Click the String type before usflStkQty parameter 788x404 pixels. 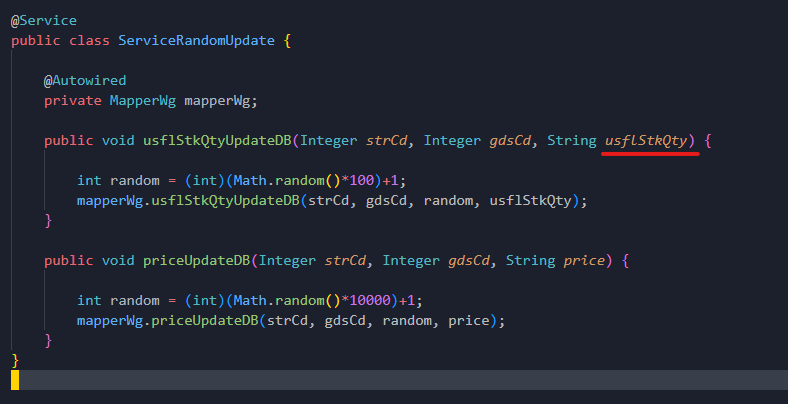[572, 140]
